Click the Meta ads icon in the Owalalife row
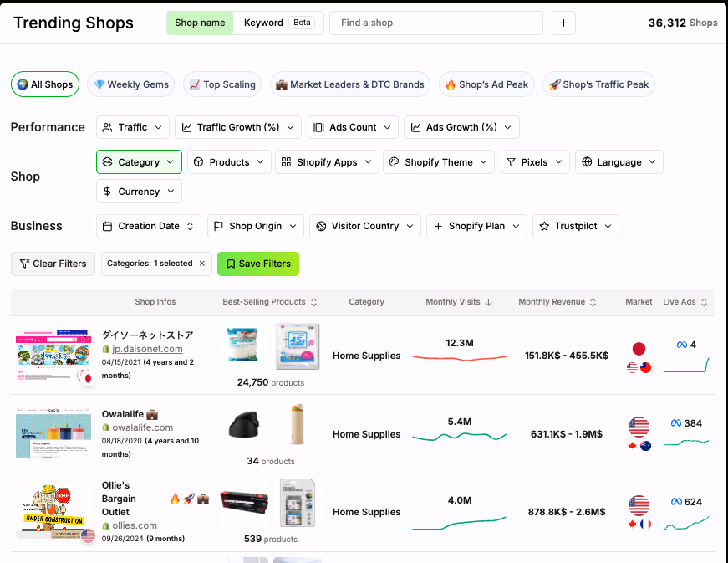This screenshot has width=728, height=563. [676, 423]
